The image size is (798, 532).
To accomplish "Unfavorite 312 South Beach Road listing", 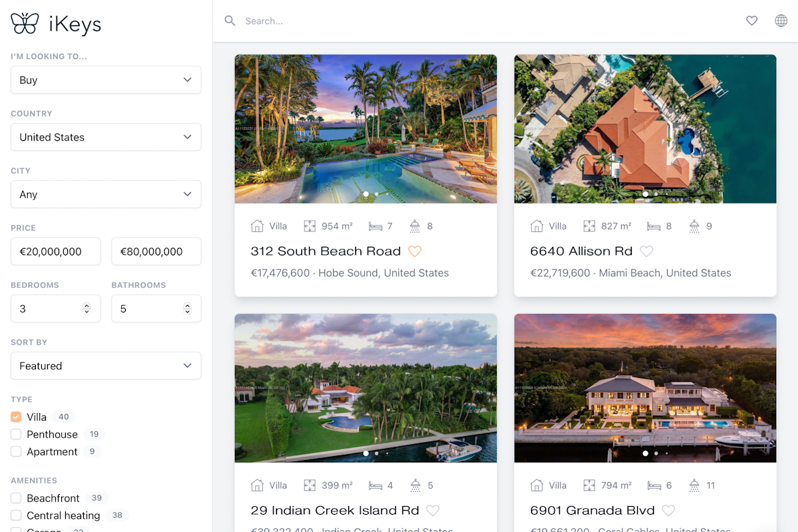I will tap(415, 251).
